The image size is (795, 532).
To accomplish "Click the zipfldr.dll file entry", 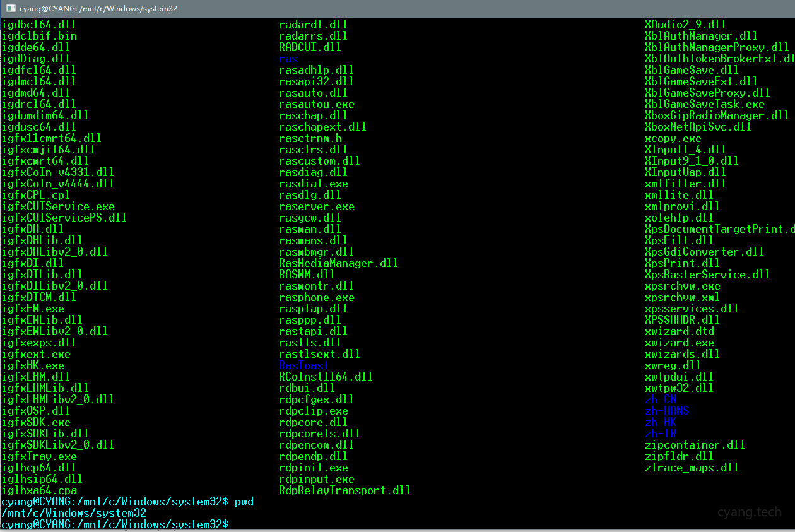I will pyautogui.click(x=679, y=456).
